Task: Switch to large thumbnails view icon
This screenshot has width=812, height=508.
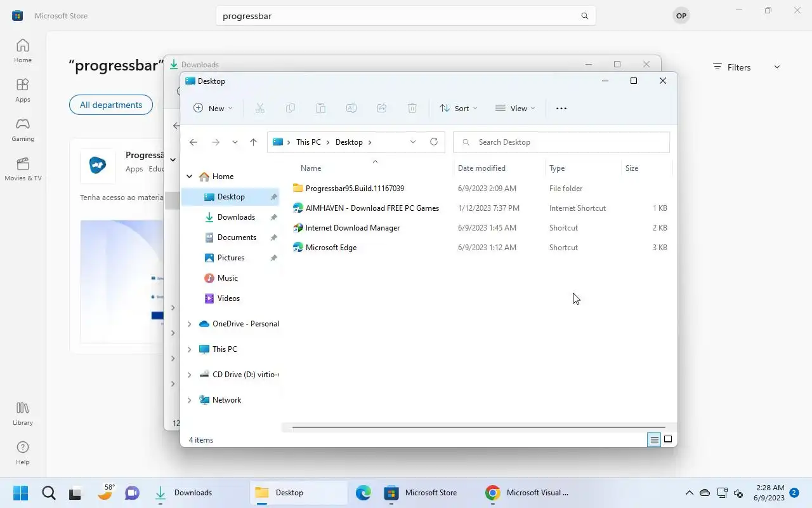Action: pyautogui.click(x=668, y=439)
